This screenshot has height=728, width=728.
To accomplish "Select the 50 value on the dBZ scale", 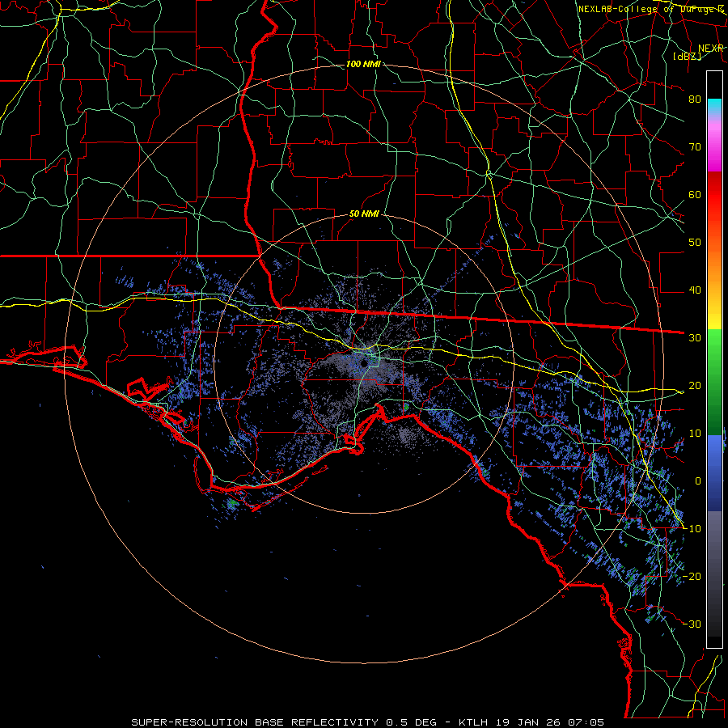I will tap(695, 243).
